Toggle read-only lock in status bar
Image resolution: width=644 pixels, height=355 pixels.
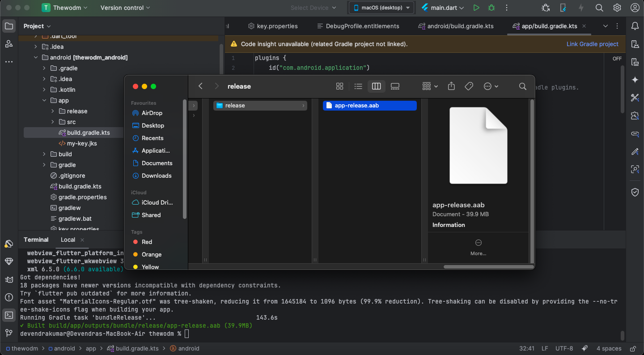click(633, 348)
